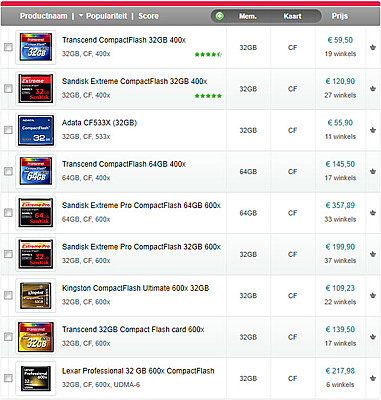Image resolution: width=381 pixels, height=400 pixels.
Task: Click Sandisk Extreme Pro 64GB thumbnail
Action: 36,212
